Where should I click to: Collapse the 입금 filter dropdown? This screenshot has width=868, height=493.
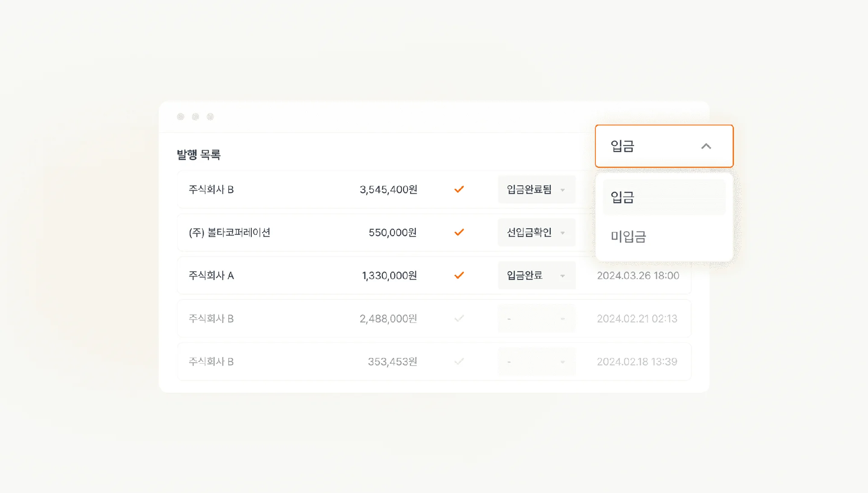coord(707,146)
